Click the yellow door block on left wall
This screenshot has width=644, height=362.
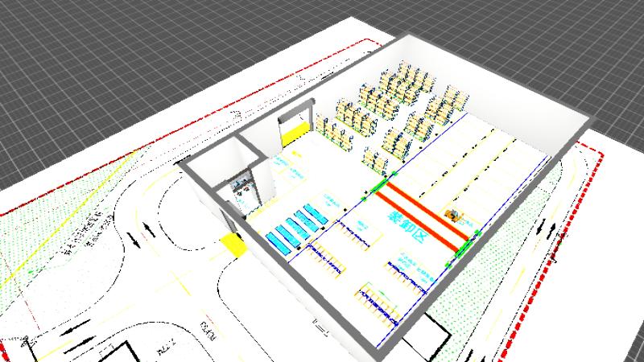(234, 244)
